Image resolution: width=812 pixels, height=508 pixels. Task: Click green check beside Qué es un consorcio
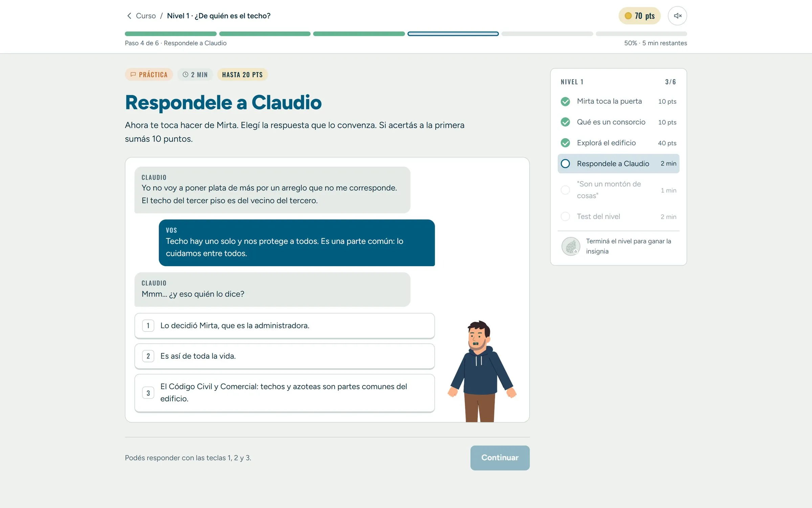(x=565, y=122)
